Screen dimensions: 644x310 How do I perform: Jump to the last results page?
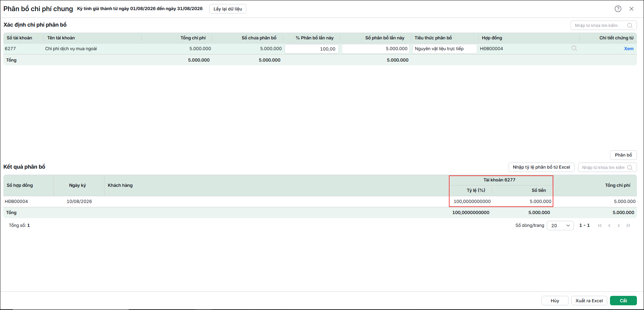point(628,226)
